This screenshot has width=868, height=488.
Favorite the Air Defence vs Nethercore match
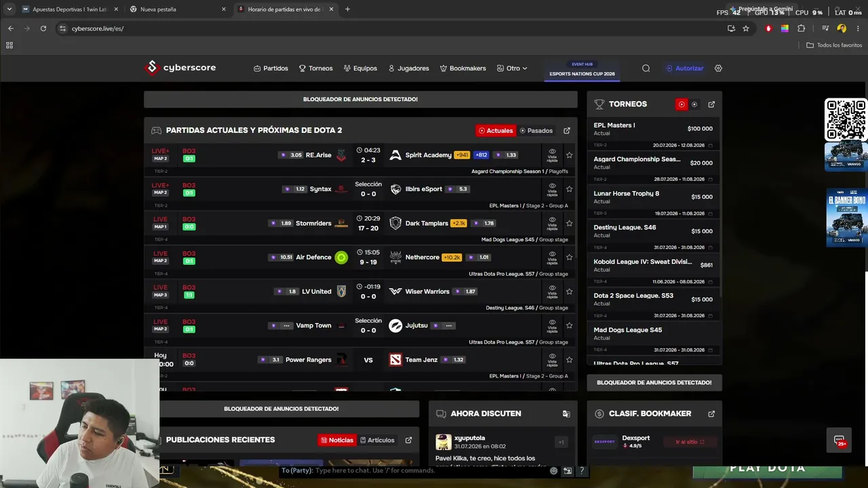coord(569,258)
